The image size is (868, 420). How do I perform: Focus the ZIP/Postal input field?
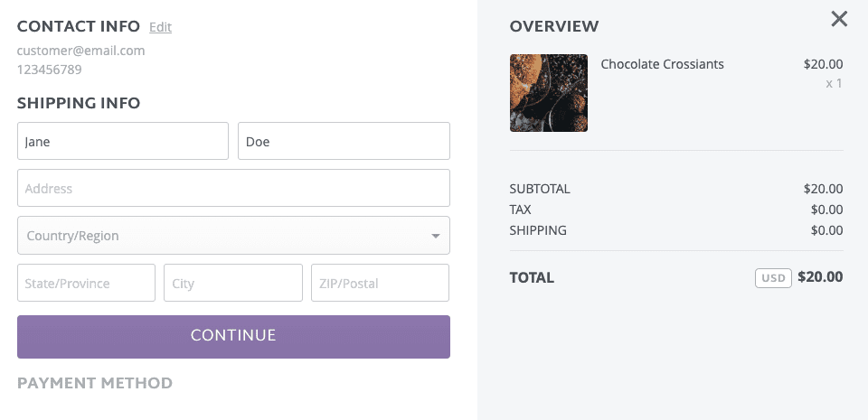coord(380,283)
